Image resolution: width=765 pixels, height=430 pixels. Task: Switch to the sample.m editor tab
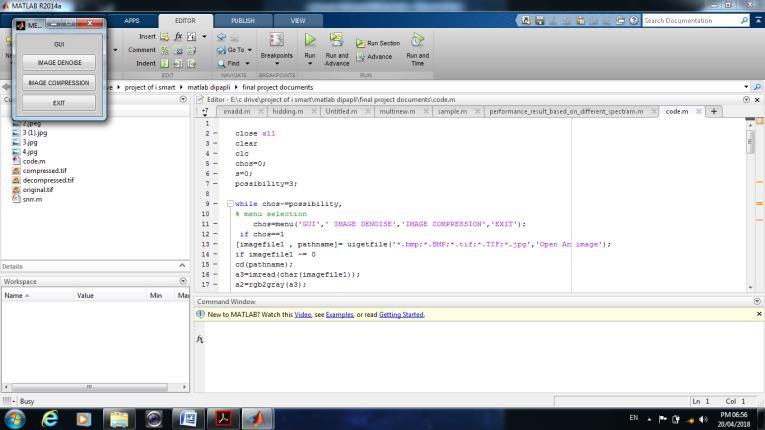click(451, 111)
